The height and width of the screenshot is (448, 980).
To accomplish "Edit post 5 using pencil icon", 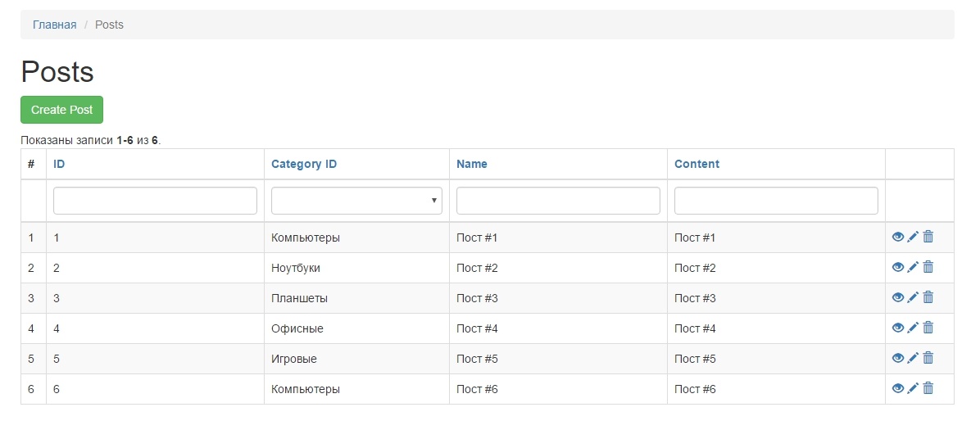I will click(913, 358).
